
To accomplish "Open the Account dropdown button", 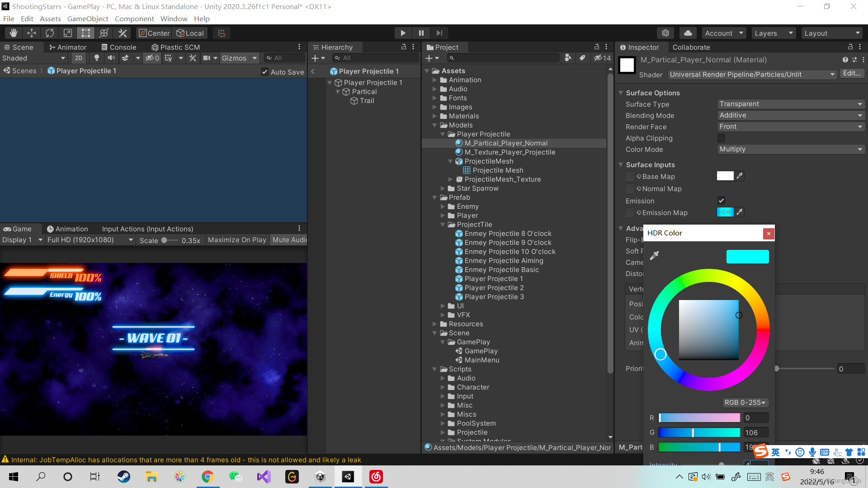I will pos(724,33).
